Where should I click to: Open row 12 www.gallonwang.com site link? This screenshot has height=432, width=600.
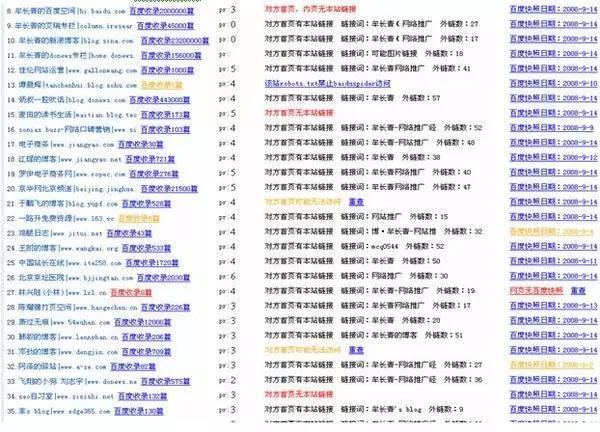(78, 70)
